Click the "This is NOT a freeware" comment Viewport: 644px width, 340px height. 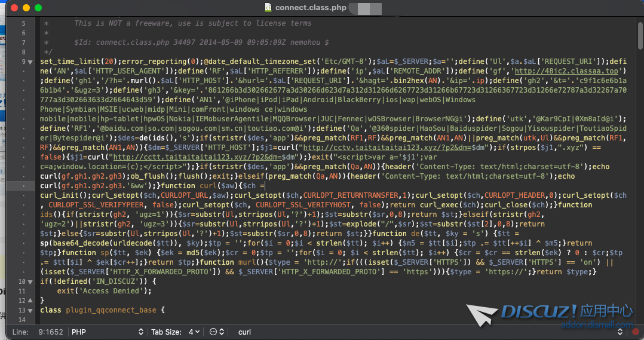pos(192,23)
